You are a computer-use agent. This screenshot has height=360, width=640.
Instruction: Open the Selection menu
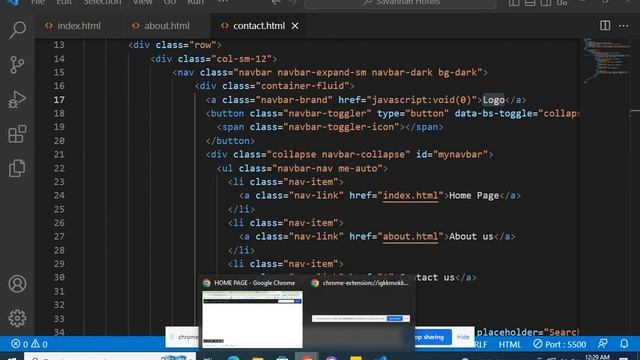coord(102,2)
